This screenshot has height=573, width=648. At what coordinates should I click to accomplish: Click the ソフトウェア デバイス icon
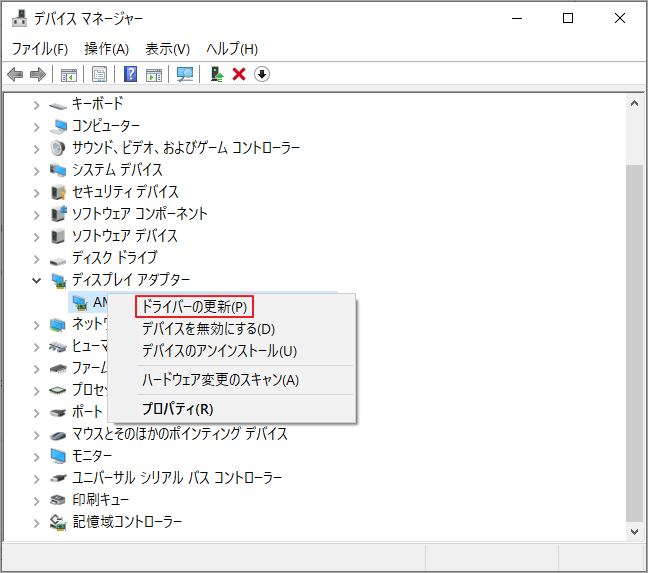click(x=58, y=236)
